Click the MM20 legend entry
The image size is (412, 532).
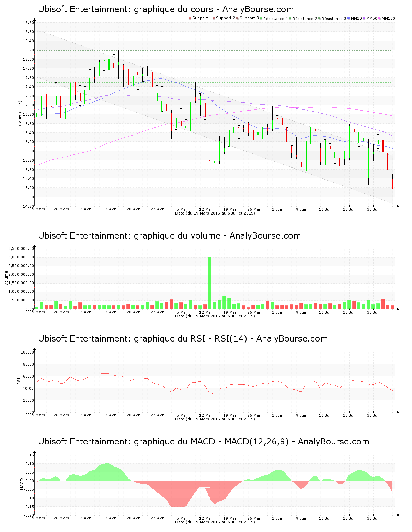(x=355, y=18)
